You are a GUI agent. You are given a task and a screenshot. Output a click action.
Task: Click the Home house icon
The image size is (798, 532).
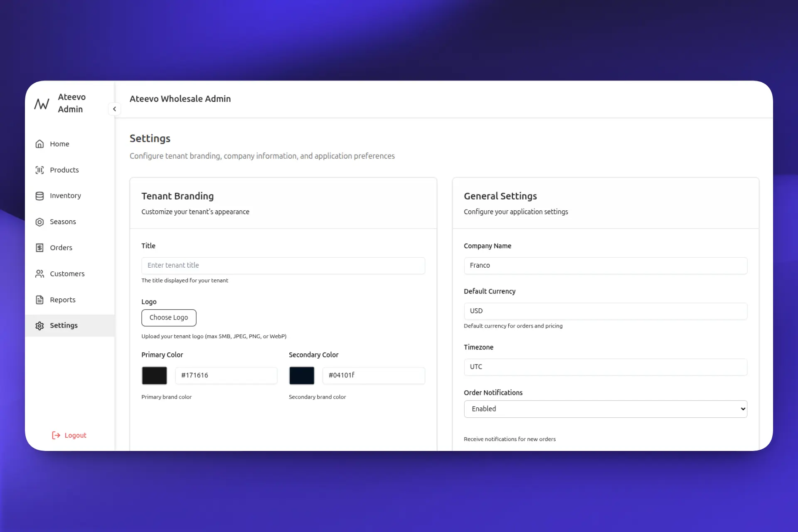coord(39,144)
